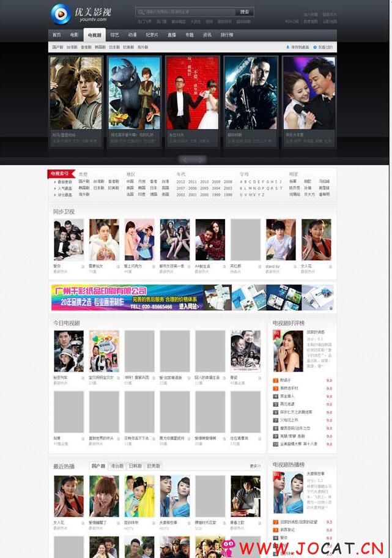Click the 搜索 search button

245,12
